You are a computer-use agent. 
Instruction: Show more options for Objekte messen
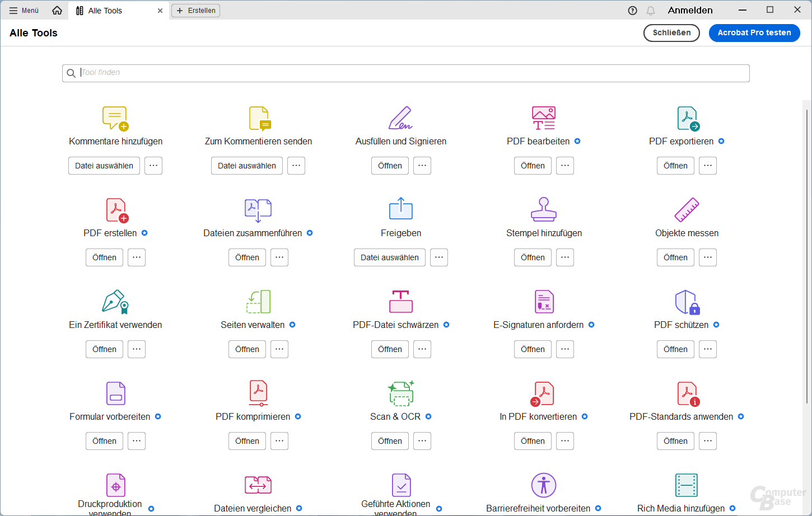coord(708,257)
